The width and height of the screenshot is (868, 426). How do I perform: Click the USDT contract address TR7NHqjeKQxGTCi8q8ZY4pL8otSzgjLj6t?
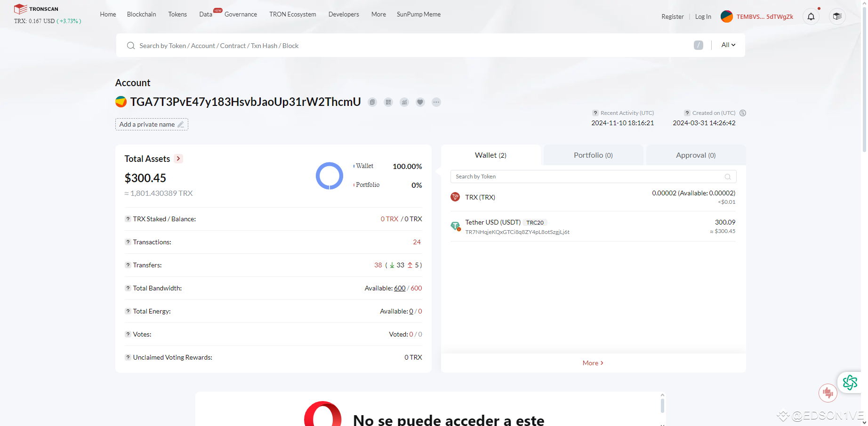pos(517,232)
